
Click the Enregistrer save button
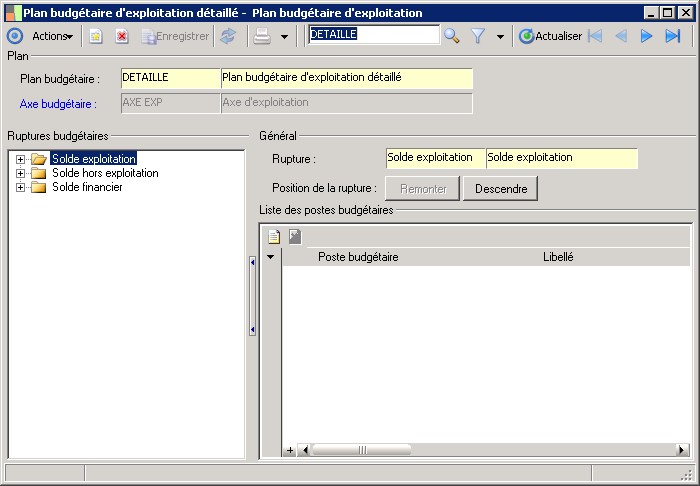tap(175, 36)
